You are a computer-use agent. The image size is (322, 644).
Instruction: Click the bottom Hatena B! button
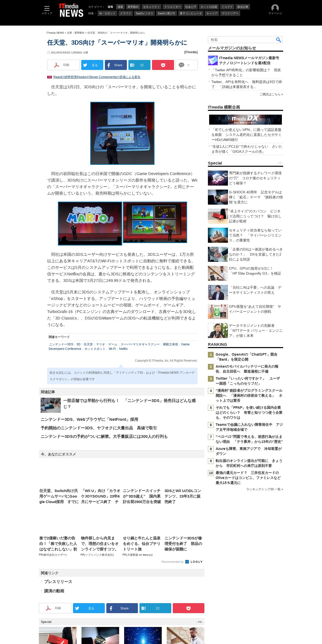[155, 608]
